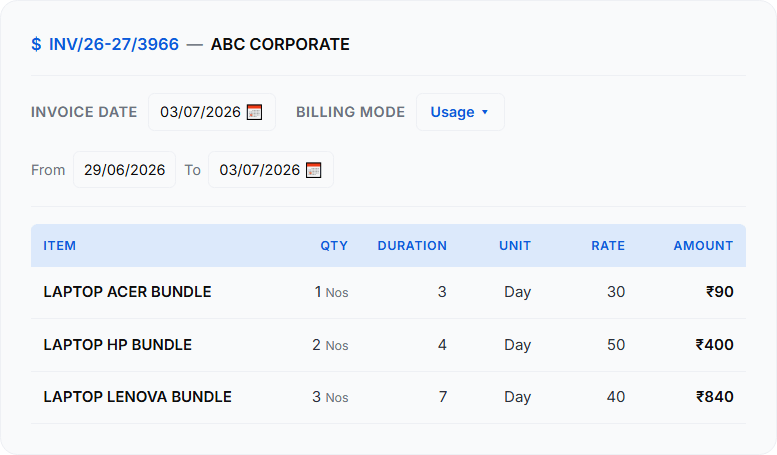777x455 pixels.
Task: Click the BILLING MODE label
Action: (x=350, y=112)
